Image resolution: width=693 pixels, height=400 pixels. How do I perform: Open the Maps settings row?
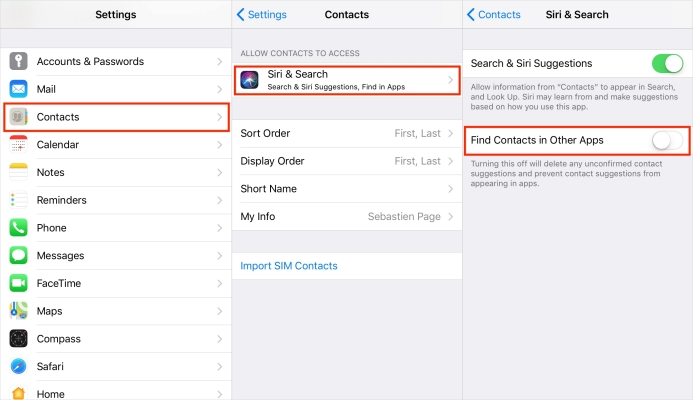[116, 311]
